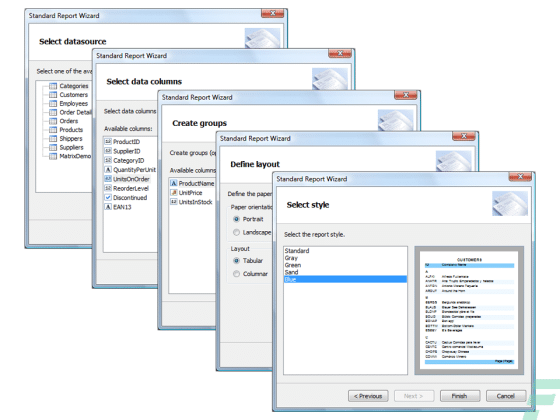560x420 pixels.
Task: Click the MatrixDemo table icon
Action: click(x=53, y=156)
